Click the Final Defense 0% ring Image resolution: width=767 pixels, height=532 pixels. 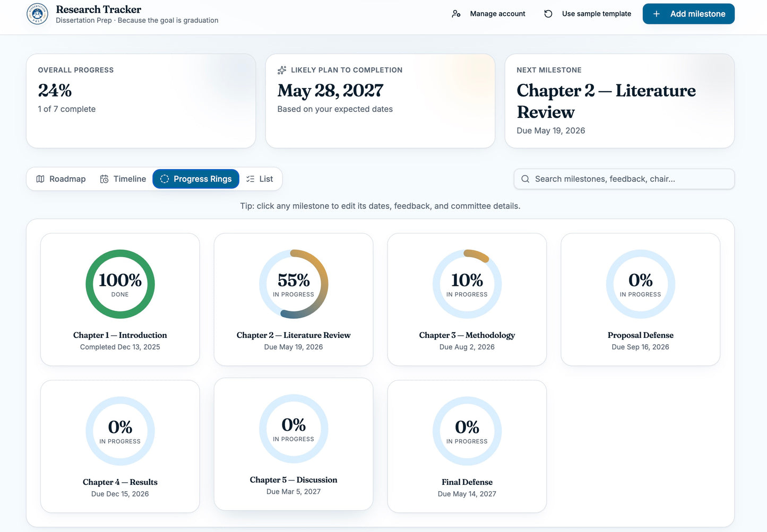[x=467, y=431]
